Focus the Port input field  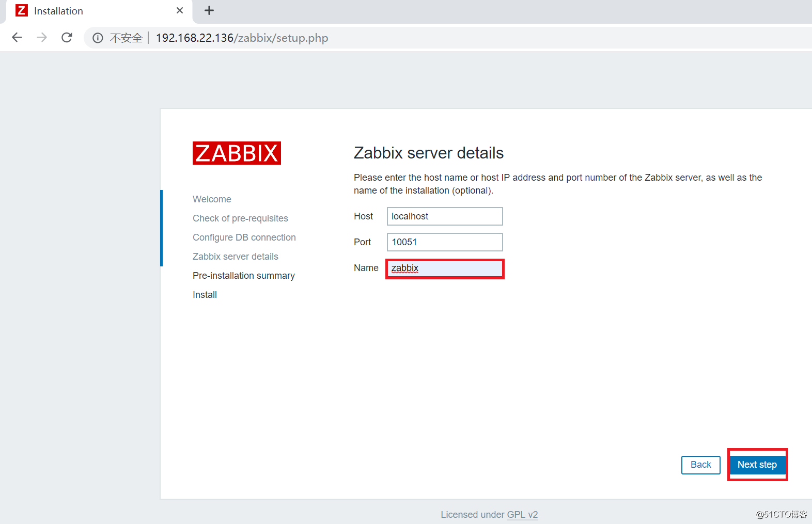pos(445,242)
